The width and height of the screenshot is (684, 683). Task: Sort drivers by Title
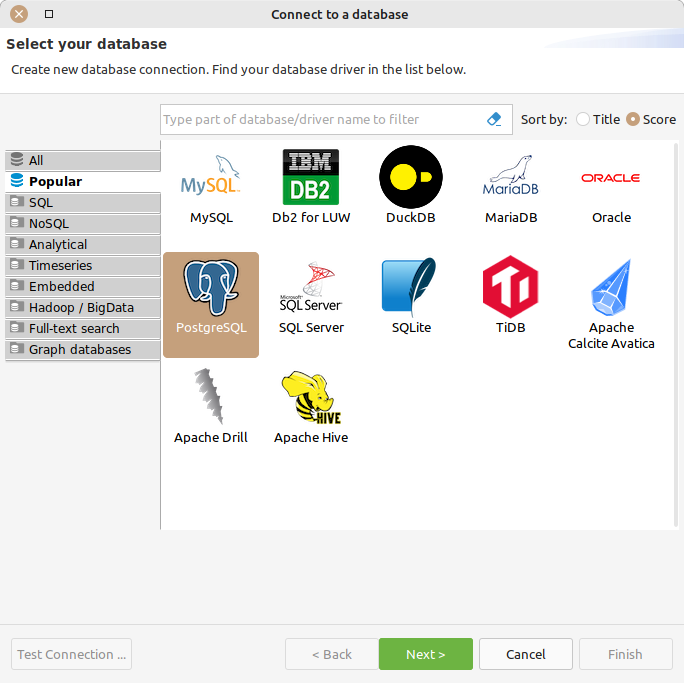[584, 119]
